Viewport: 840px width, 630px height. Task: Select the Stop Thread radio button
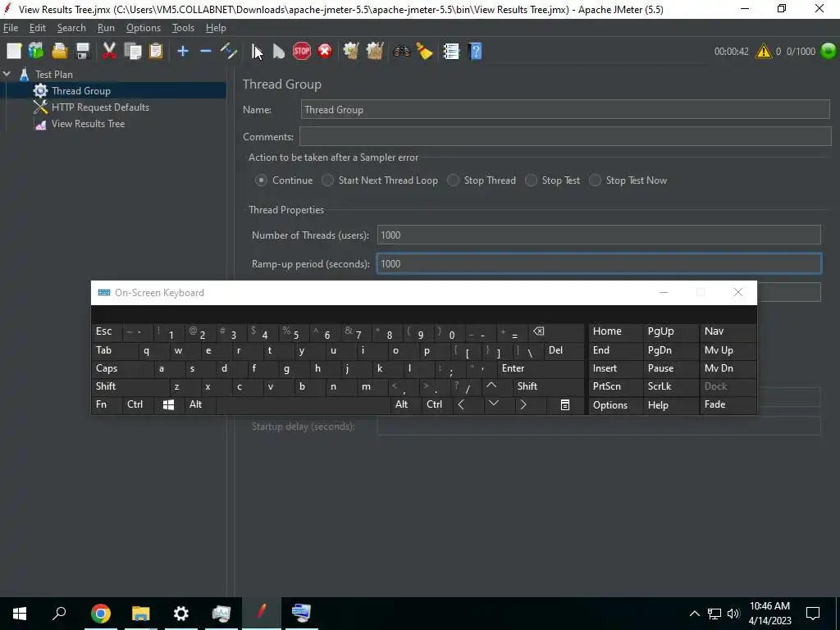[453, 180]
